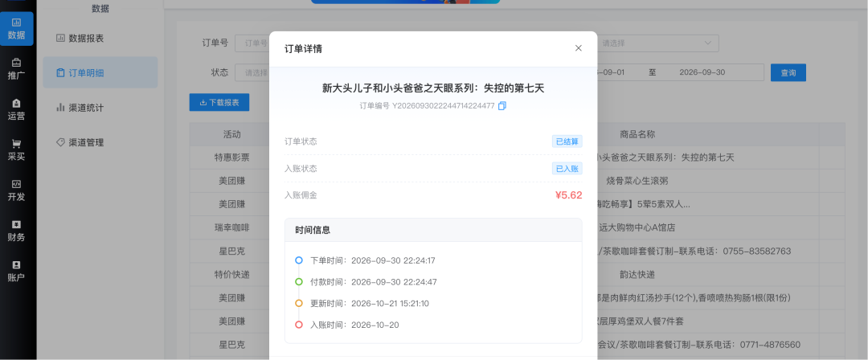Click the ¥5.62 commission amount
This screenshot has width=868, height=360.
click(x=568, y=195)
